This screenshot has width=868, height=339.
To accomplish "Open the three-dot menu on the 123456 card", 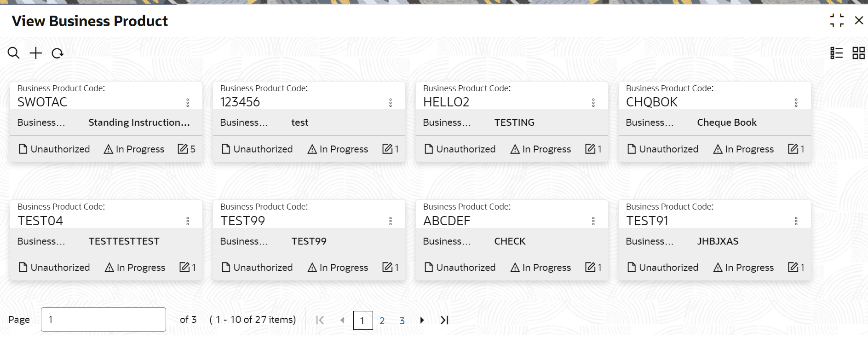I will [391, 103].
